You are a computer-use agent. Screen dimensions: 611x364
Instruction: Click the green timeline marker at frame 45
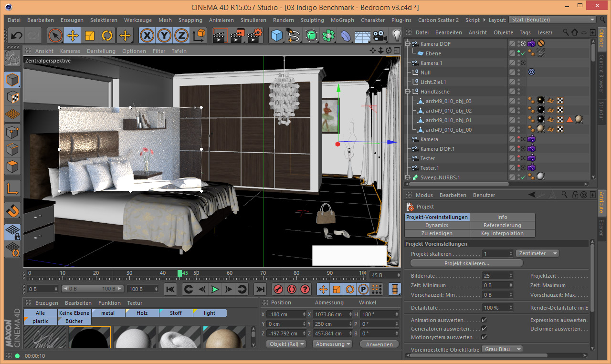179,273
